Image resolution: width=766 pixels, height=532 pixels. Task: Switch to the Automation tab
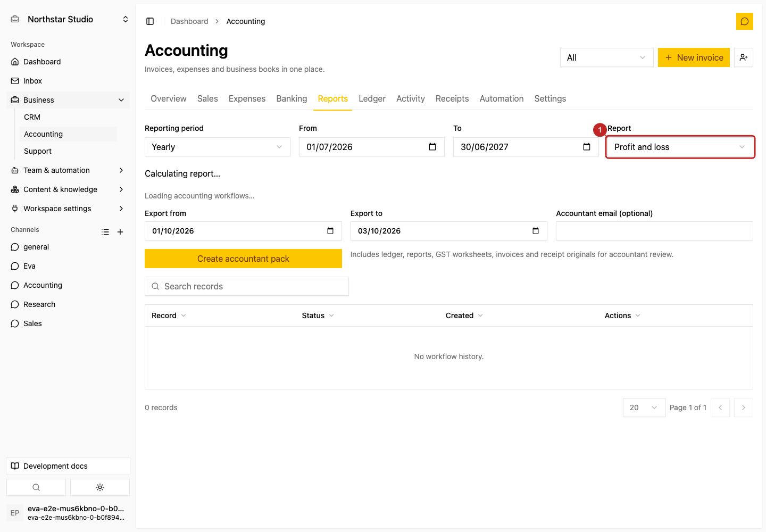point(502,99)
